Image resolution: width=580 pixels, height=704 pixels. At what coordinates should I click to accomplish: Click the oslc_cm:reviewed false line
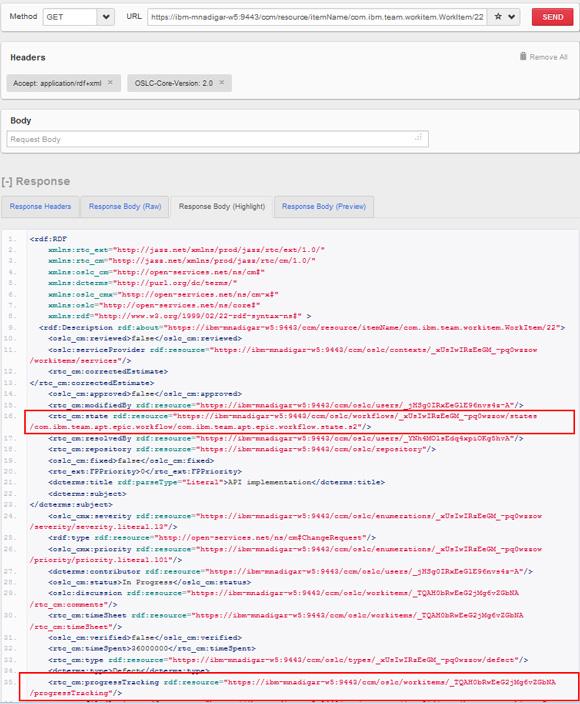point(145,338)
